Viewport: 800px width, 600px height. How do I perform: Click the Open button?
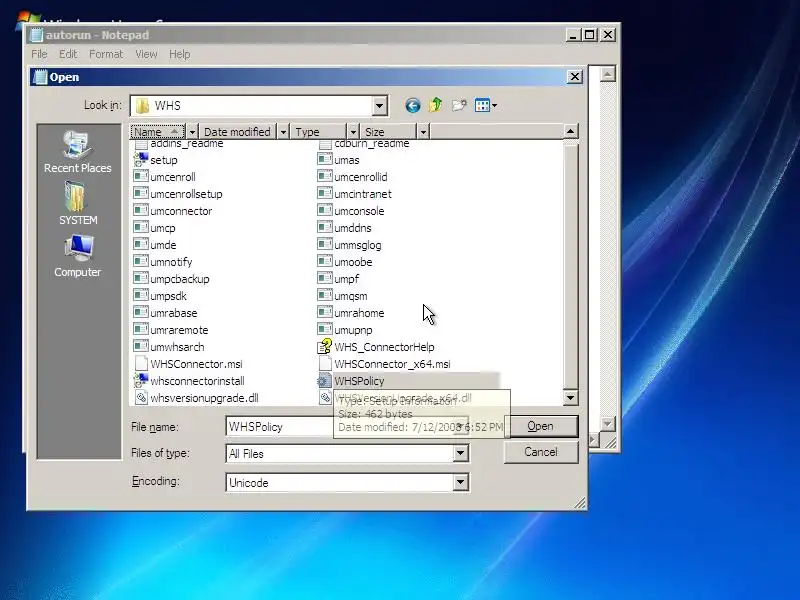541,426
